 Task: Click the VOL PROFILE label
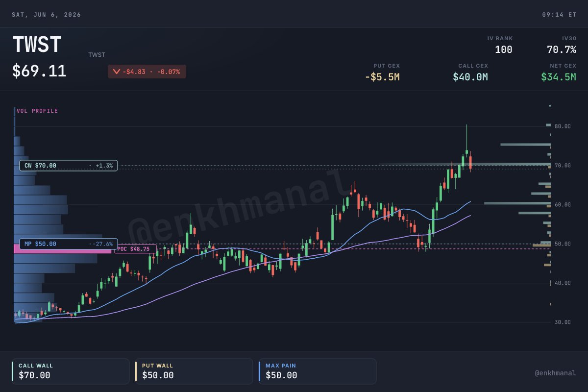coord(37,111)
